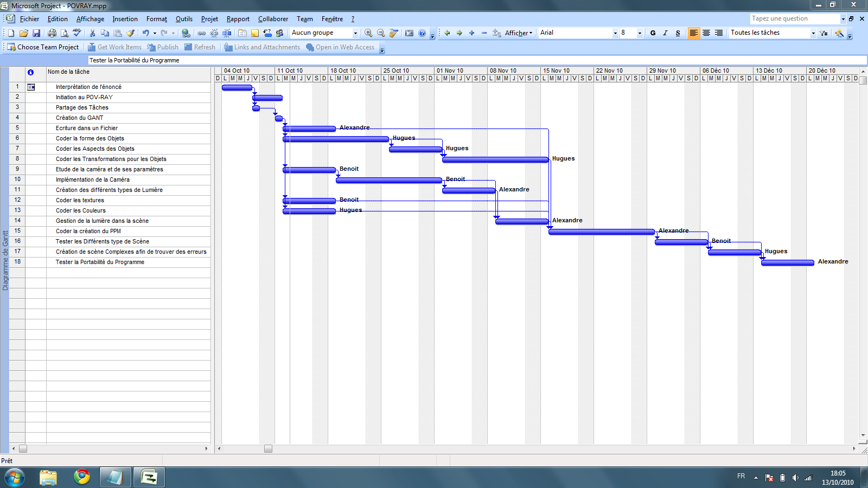The width and height of the screenshot is (868, 488).
Task: Open the 'Aucun groupe' grouping dropdown
Action: tap(355, 33)
